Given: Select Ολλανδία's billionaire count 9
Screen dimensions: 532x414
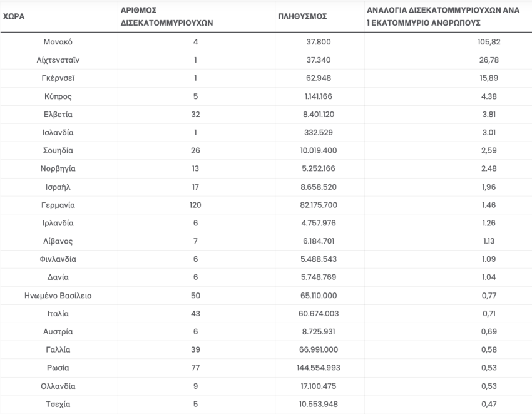Looking at the screenshot, I should point(196,386).
